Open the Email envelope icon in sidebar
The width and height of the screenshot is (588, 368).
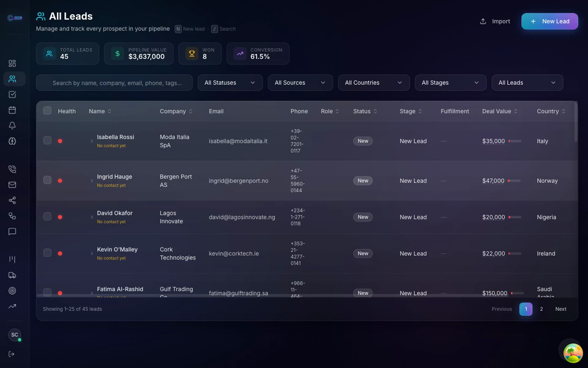12,184
